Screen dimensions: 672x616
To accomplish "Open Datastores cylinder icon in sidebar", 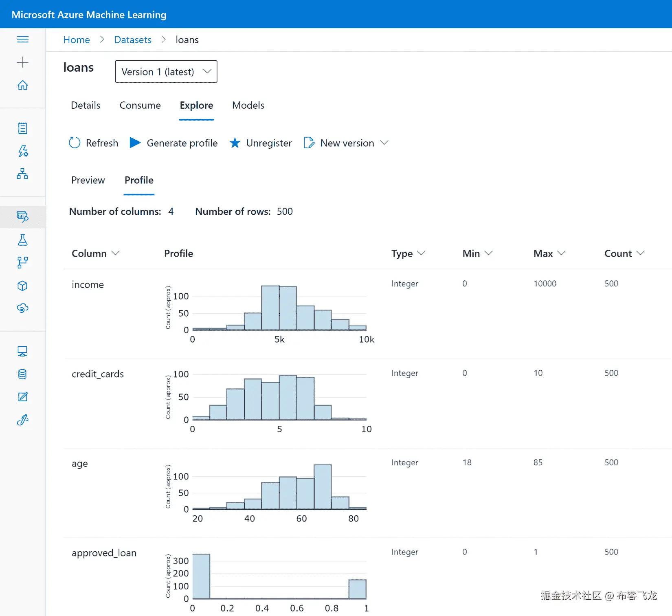I will point(23,374).
